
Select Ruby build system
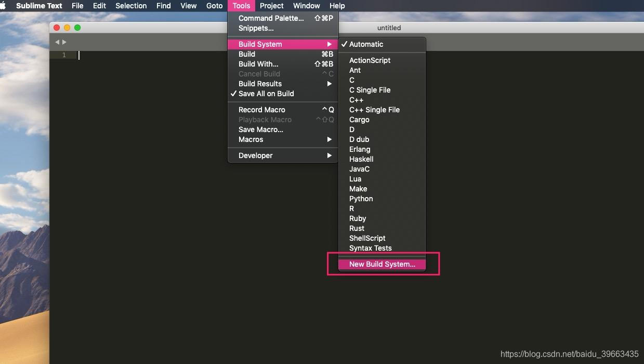click(382, 218)
